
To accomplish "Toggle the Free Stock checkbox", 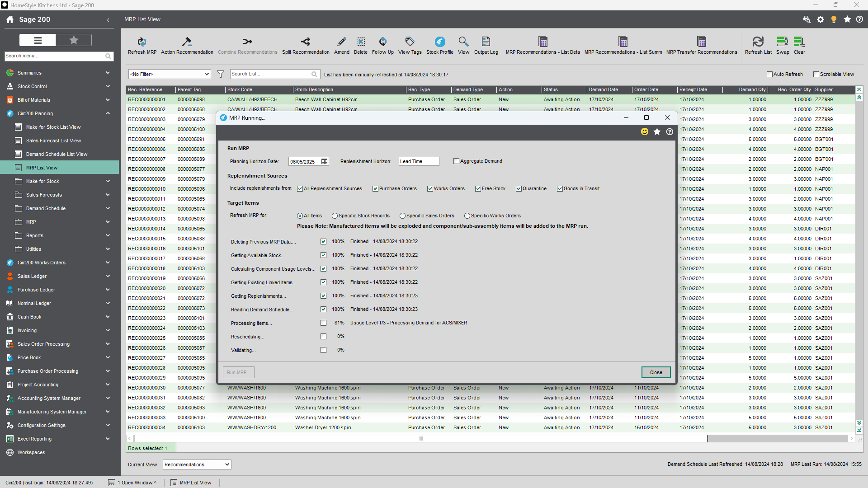I will 478,189.
